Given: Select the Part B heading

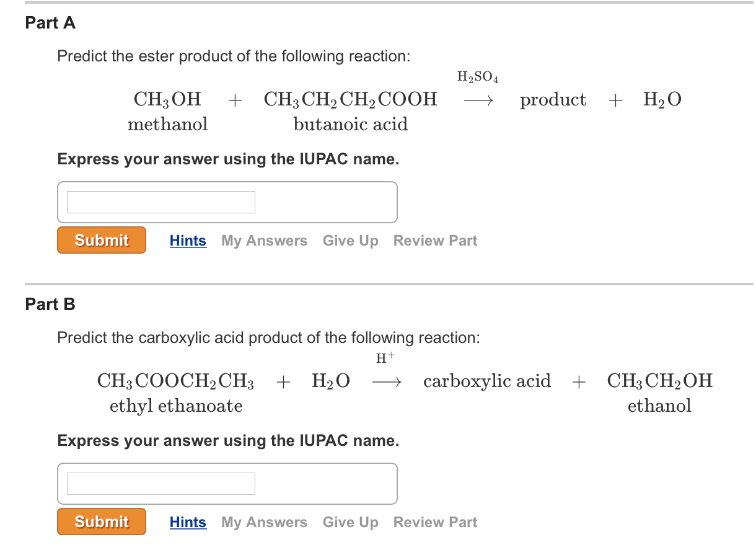Looking at the screenshot, I should pyautogui.click(x=50, y=304).
